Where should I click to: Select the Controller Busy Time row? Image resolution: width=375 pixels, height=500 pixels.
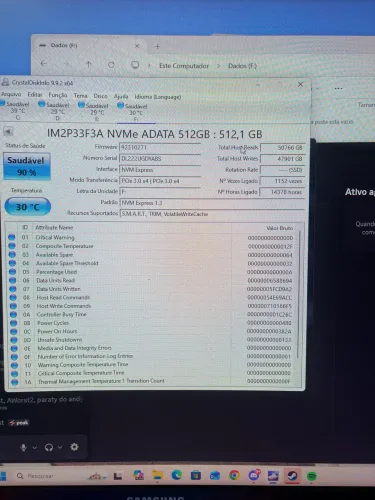click(151, 314)
